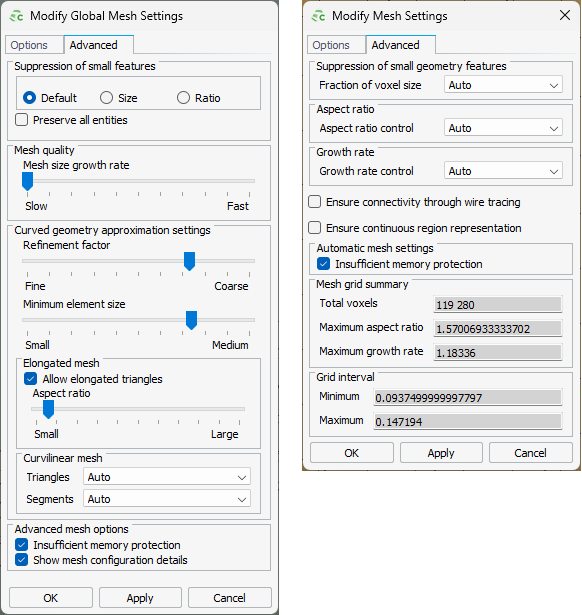
Task: Click the Mesh size growth rate slider handle
Action: coord(27,182)
